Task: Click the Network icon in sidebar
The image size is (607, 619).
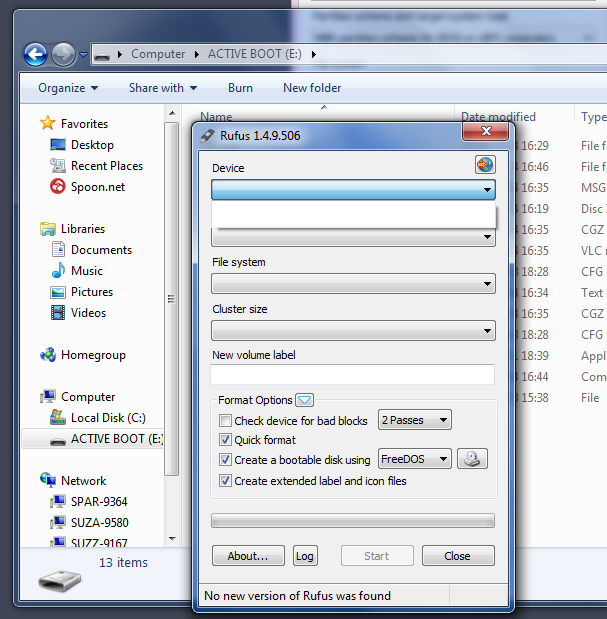Action: click(48, 480)
